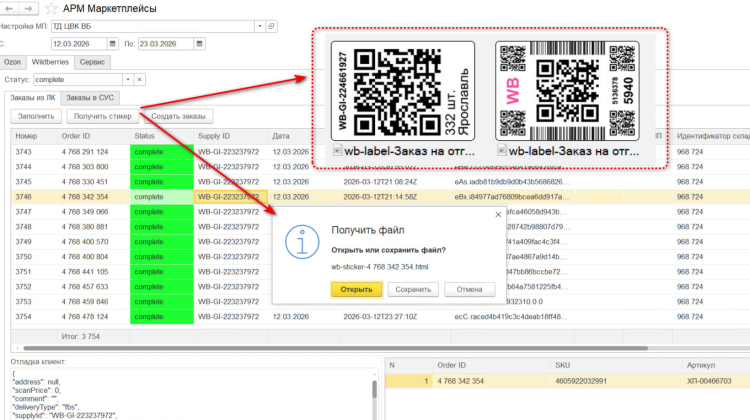Click the back navigation arrow

[x=7, y=9]
